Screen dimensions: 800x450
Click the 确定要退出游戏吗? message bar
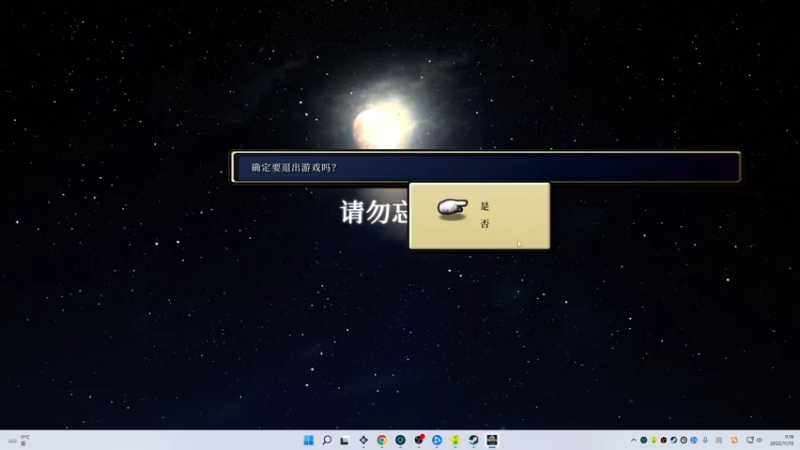486,167
